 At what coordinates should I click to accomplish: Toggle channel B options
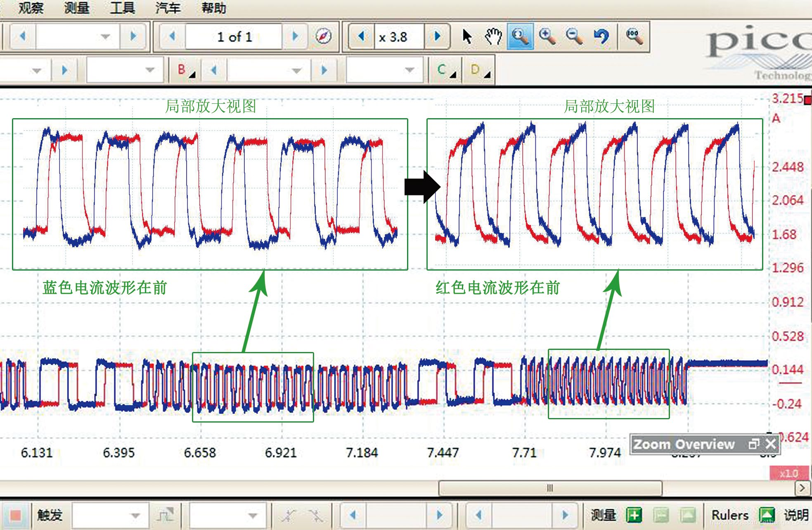[185, 70]
